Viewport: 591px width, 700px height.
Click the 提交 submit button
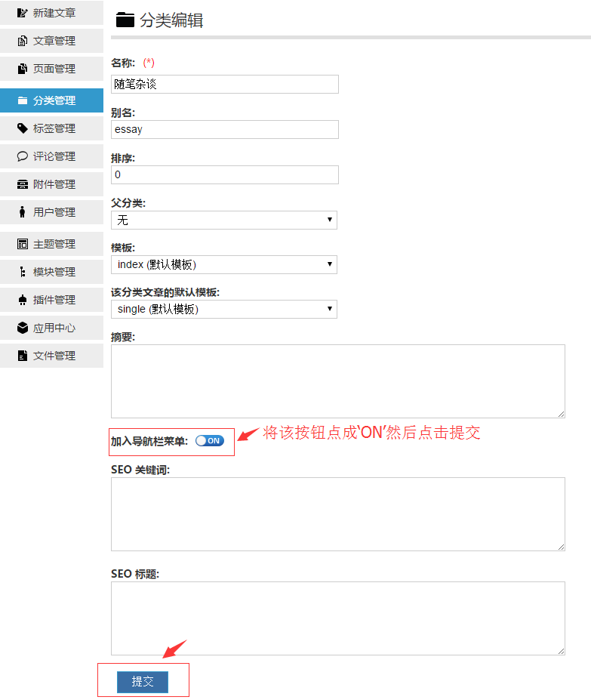[143, 680]
